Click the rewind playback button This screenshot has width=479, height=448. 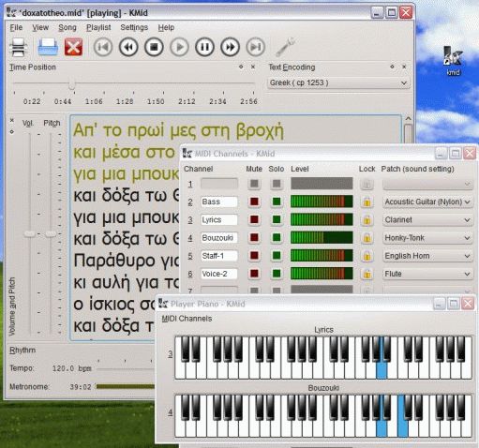pos(128,47)
